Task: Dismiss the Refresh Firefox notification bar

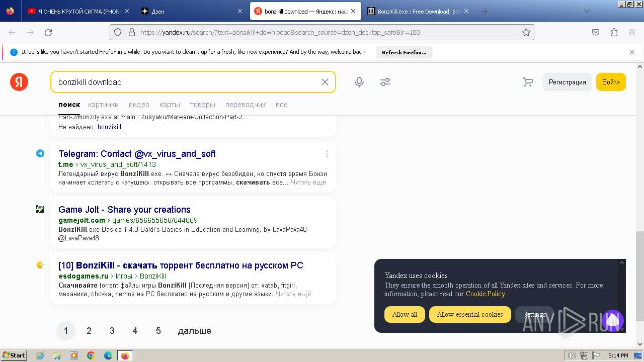Action: click(x=632, y=52)
